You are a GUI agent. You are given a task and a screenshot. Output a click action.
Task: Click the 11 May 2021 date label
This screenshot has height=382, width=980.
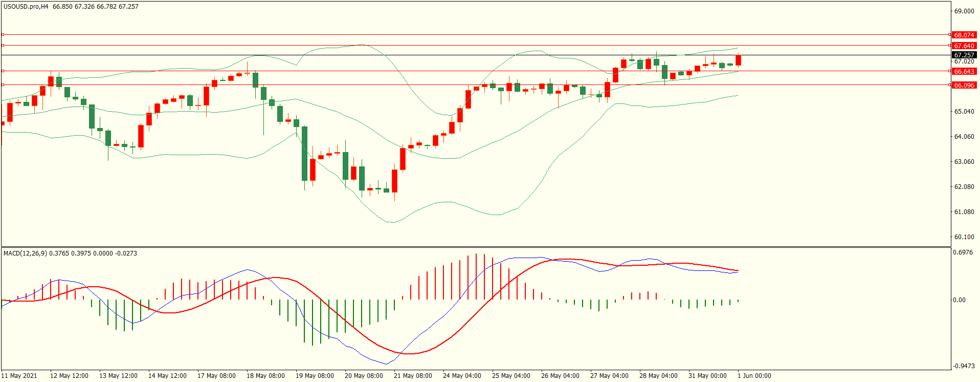(x=19, y=376)
